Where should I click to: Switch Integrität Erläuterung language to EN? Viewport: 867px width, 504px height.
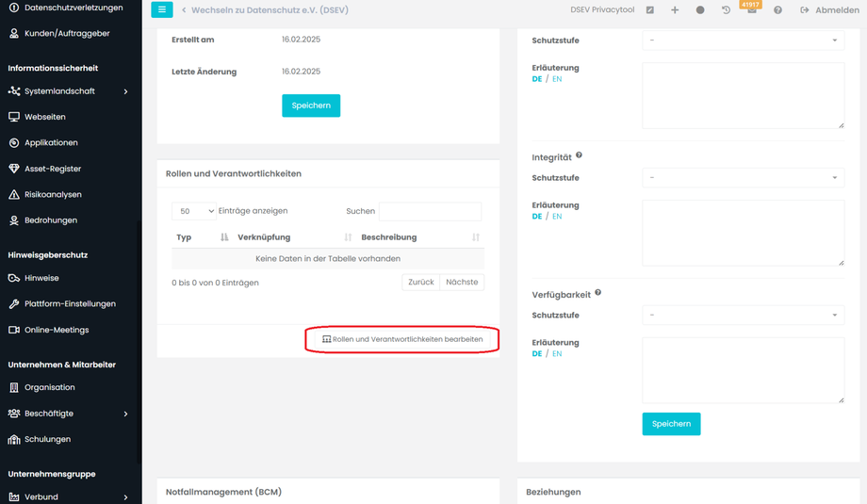(x=557, y=217)
